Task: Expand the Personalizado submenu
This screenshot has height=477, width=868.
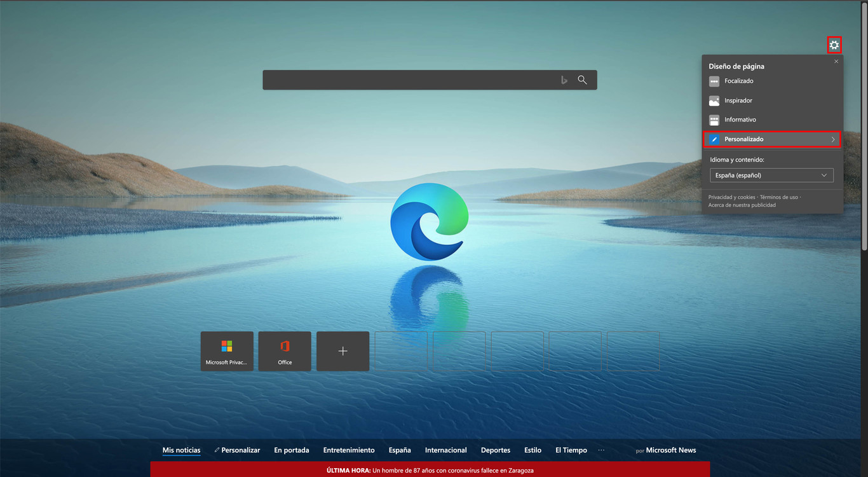Action: (x=772, y=139)
